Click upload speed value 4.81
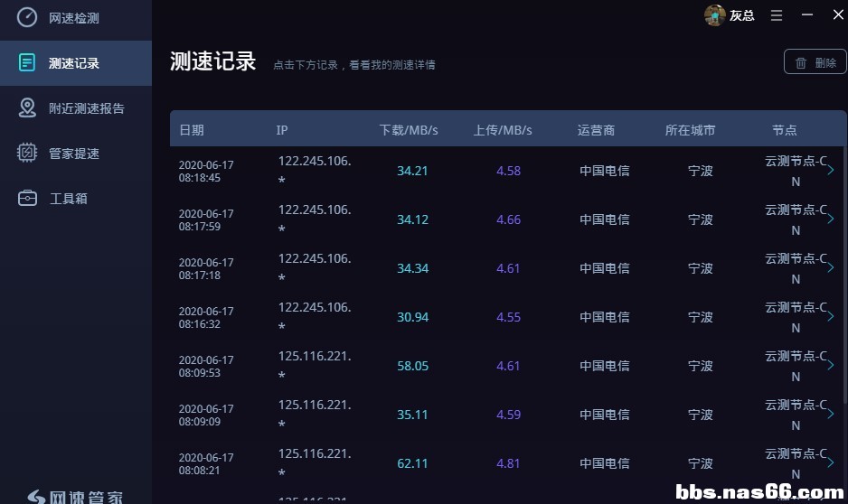 508,463
